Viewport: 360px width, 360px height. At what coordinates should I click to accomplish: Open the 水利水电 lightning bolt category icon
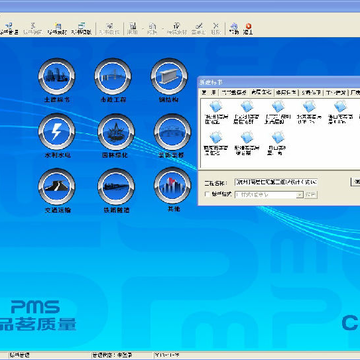[x=57, y=132]
